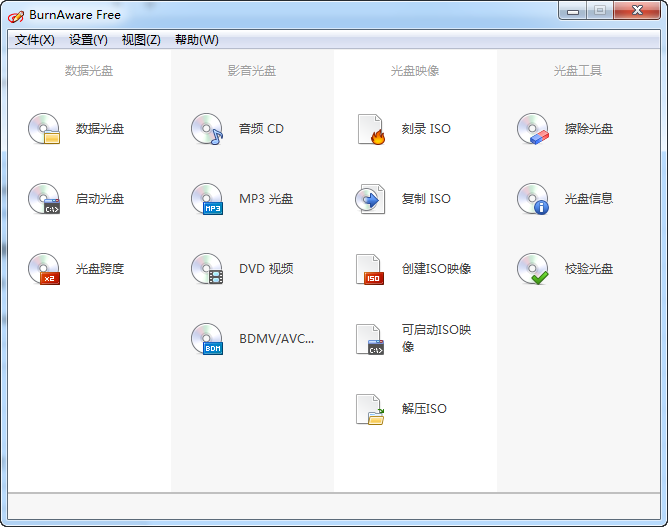The width and height of the screenshot is (668, 527).
Task: Click the 刻录 ISO flame icon
Action: pos(370,129)
